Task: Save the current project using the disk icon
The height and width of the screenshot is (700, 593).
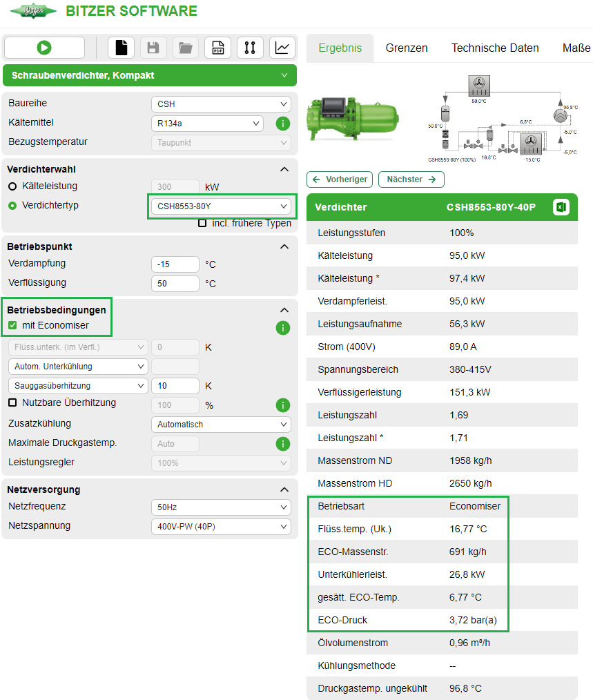Action: click(153, 48)
